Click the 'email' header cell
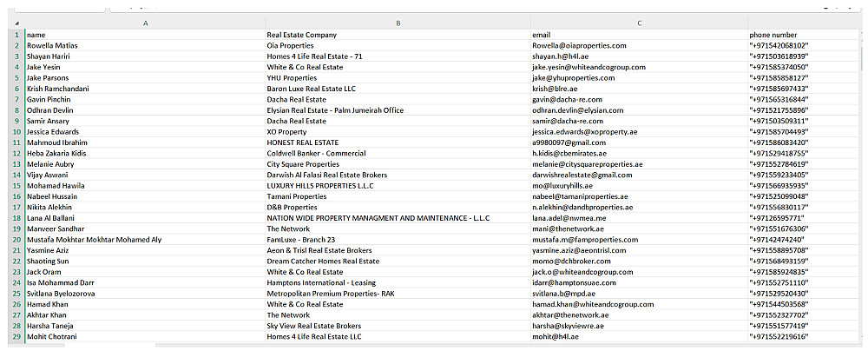 (x=639, y=35)
